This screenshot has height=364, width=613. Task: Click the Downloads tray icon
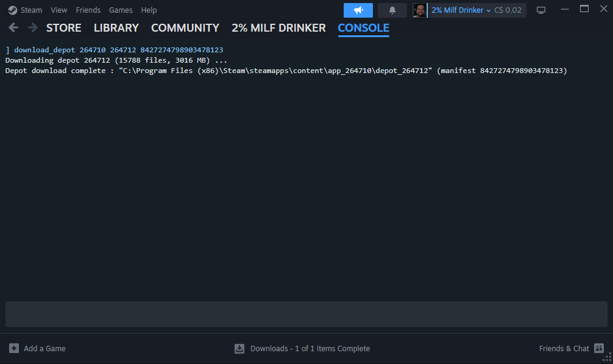(x=239, y=348)
